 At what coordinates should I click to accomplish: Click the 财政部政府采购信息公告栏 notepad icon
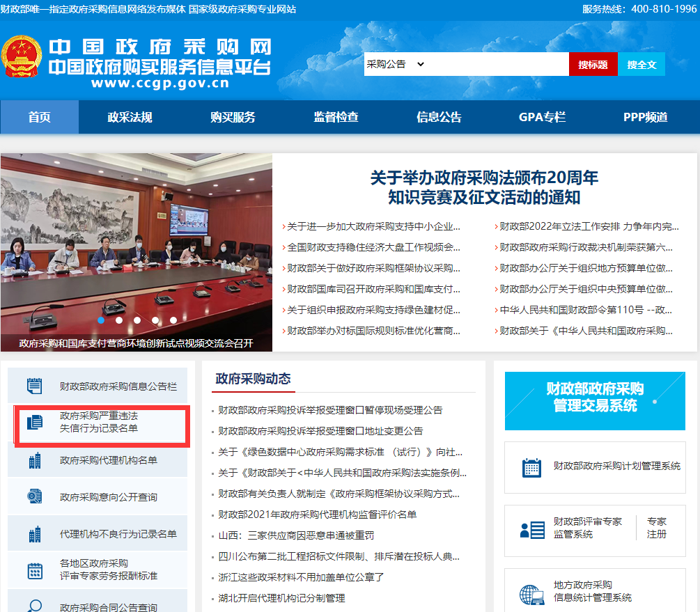click(x=34, y=386)
